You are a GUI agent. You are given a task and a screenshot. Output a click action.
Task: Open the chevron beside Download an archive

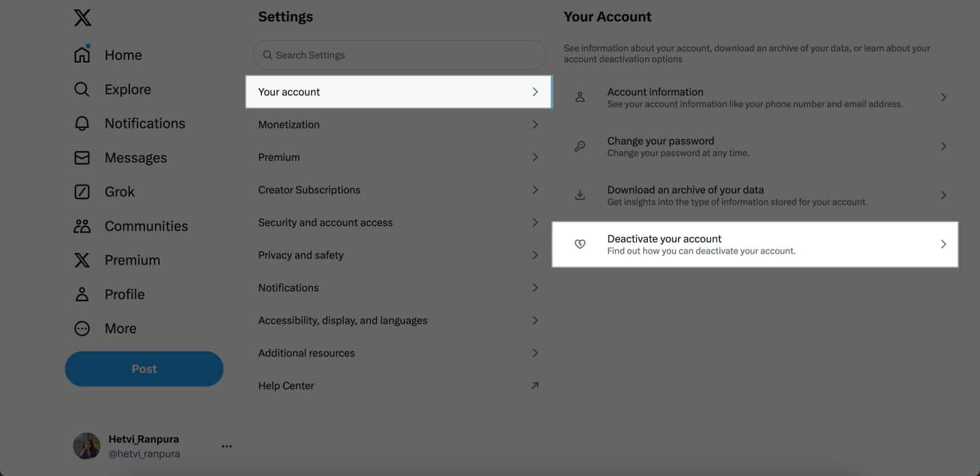point(943,195)
